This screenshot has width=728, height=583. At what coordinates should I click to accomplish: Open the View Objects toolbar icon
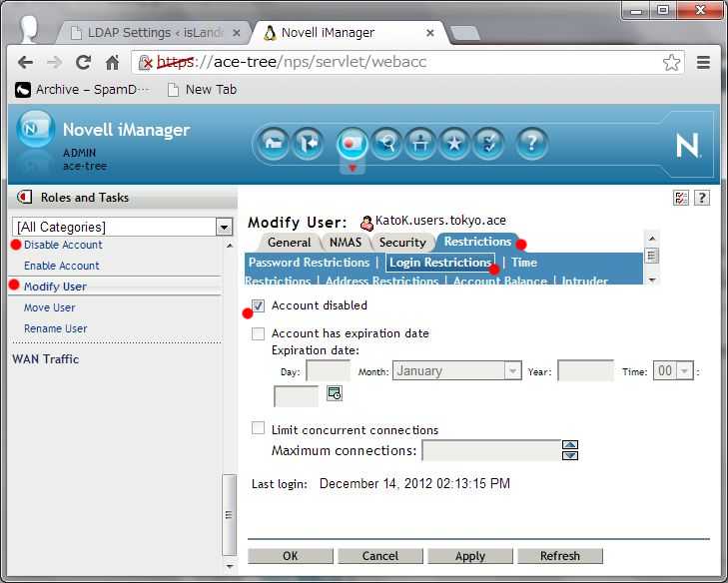pyautogui.click(x=386, y=144)
